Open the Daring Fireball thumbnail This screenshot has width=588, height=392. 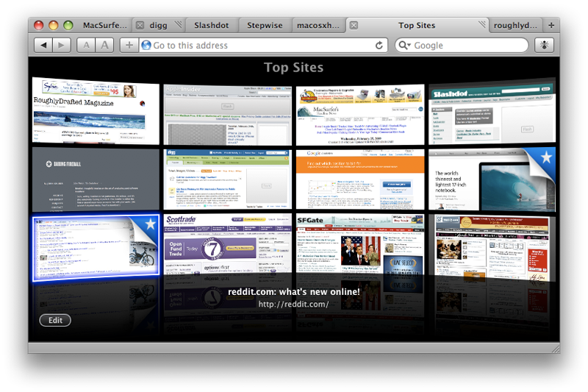tap(96, 179)
